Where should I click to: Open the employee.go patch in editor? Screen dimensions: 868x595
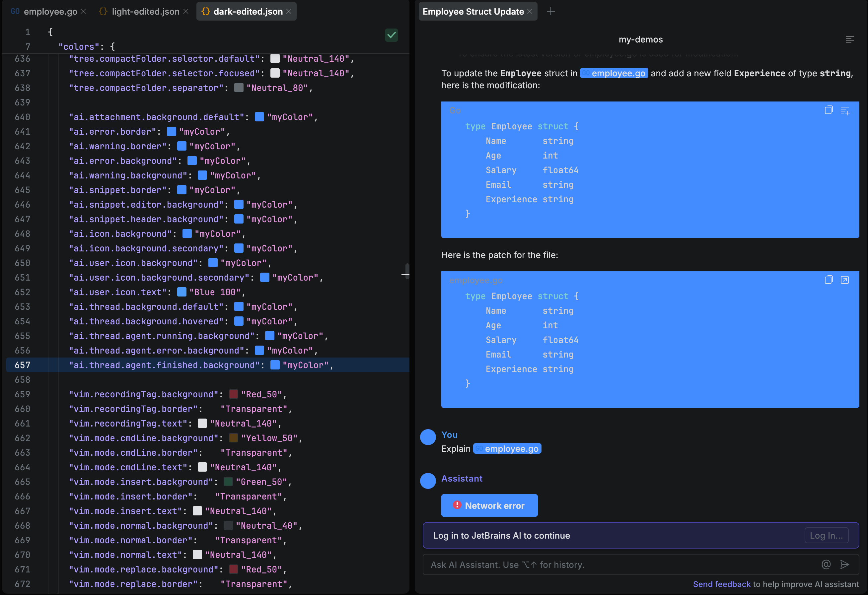(x=845, y=279)
